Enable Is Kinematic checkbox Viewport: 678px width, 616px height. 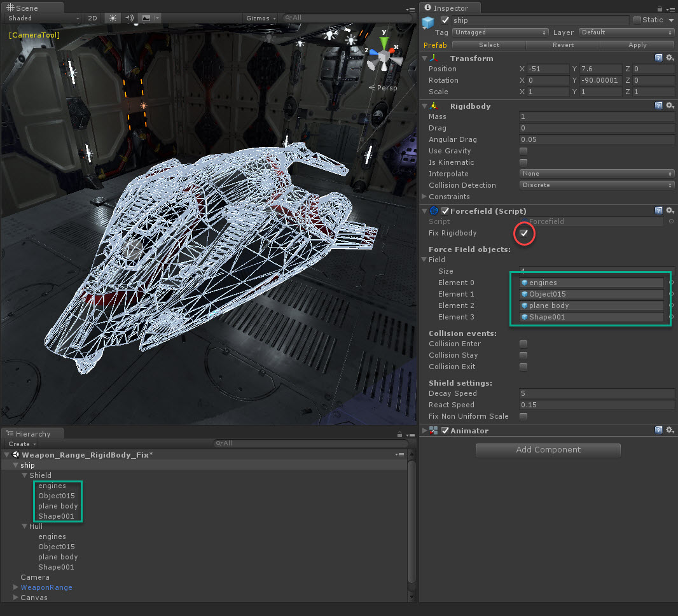click(x=523, y=162)
